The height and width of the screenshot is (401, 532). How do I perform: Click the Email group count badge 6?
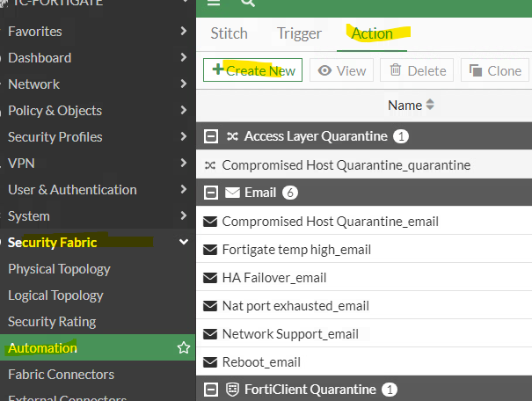[290, 193]
